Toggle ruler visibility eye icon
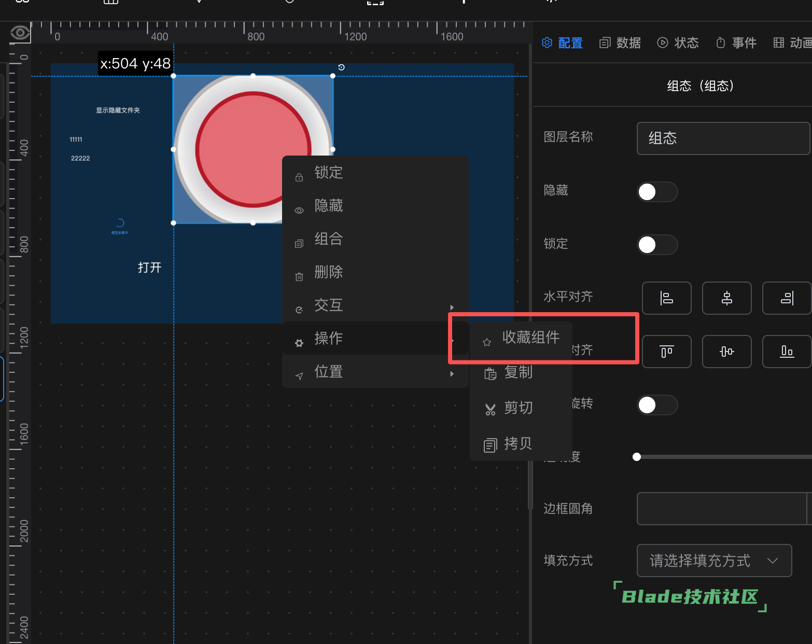 pyautogui.click(x=20, y=33)
